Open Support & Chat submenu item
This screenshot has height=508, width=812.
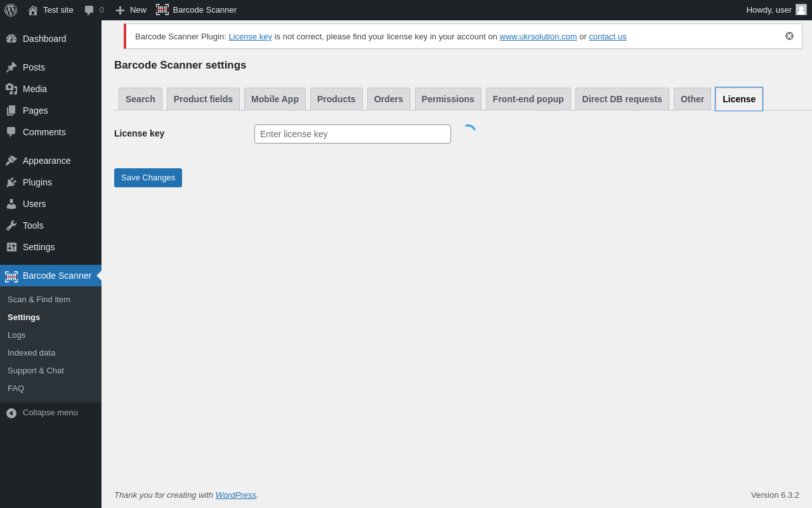36,371
